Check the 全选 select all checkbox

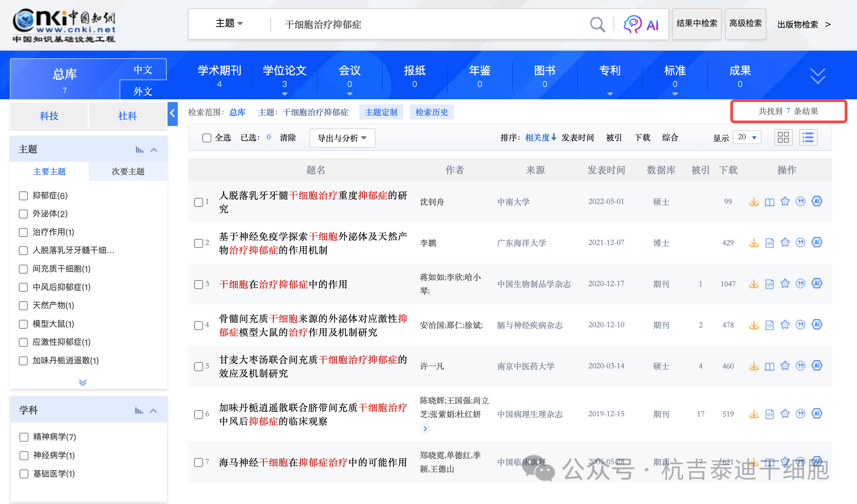(207, 137)
